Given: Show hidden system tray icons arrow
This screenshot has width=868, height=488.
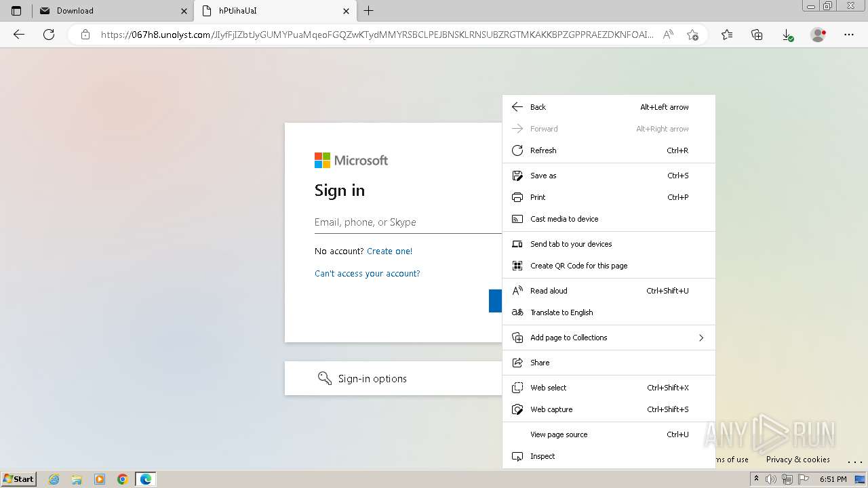Looking at the screenshot, I should [756, 479].
